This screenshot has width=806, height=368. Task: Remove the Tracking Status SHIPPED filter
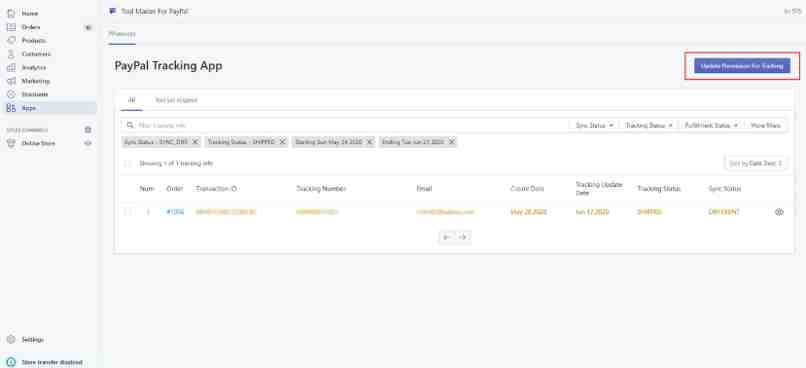[x=282, y=142]
